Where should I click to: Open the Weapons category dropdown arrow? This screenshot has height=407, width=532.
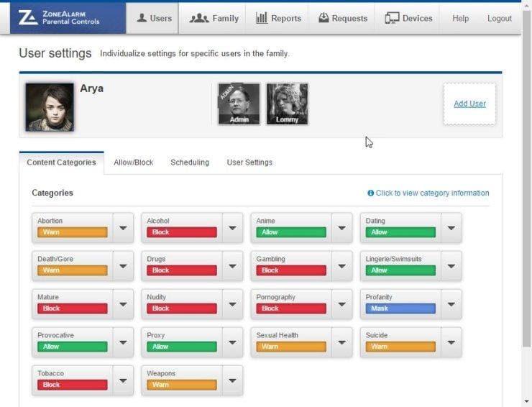coord(232,380)
